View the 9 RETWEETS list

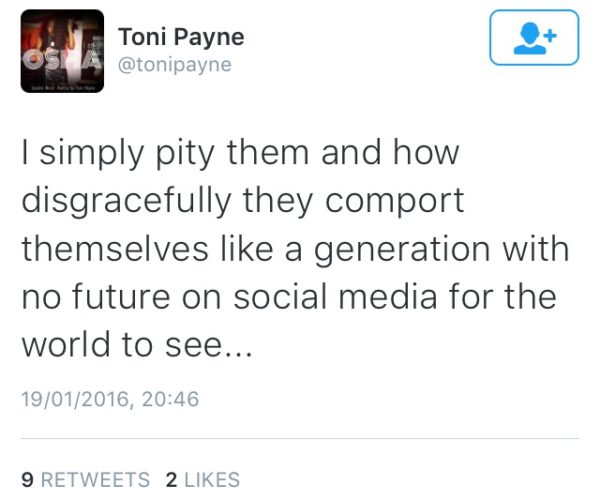tap(85, 480)
